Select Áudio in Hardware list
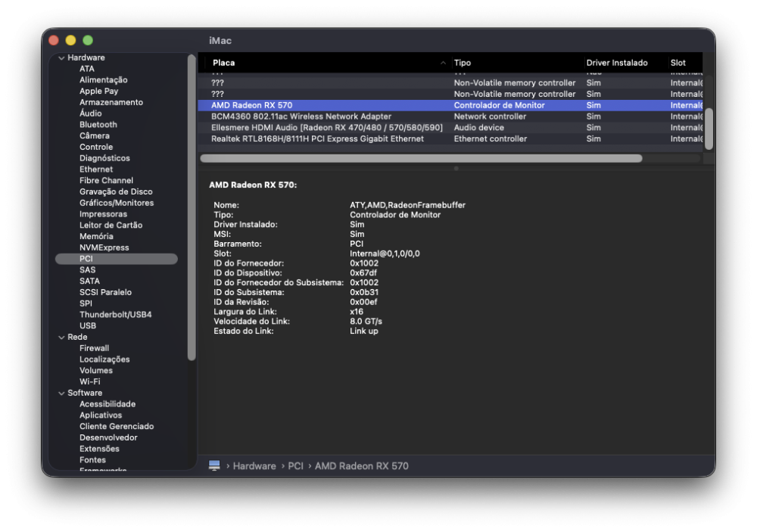757x532 pixels. (x=90, y=114)
